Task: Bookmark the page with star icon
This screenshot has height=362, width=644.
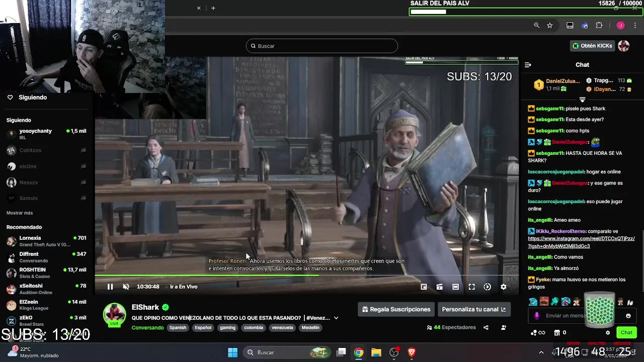Action: [550, 25]
